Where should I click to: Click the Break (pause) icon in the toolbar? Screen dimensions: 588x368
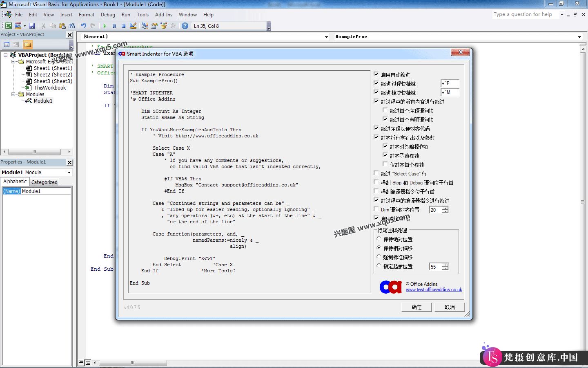pyautogui.click(x=114, y=26)
